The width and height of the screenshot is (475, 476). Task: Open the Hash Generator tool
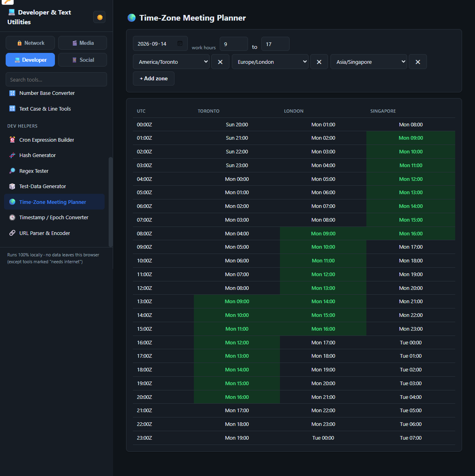(55, 155)
